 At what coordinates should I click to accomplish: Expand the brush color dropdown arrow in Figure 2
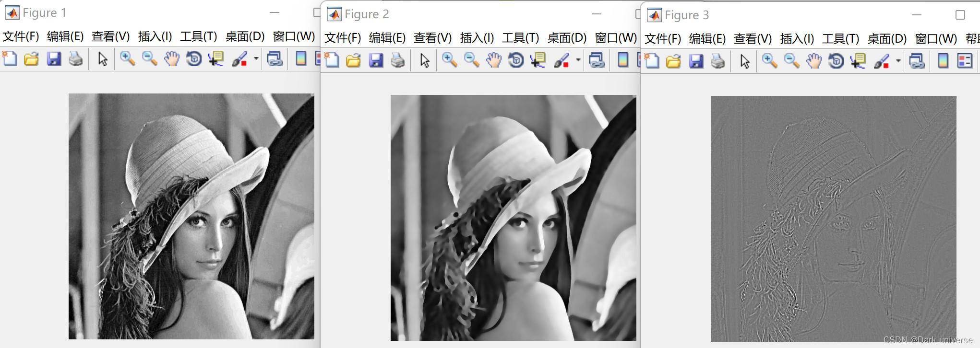point(578,60)
